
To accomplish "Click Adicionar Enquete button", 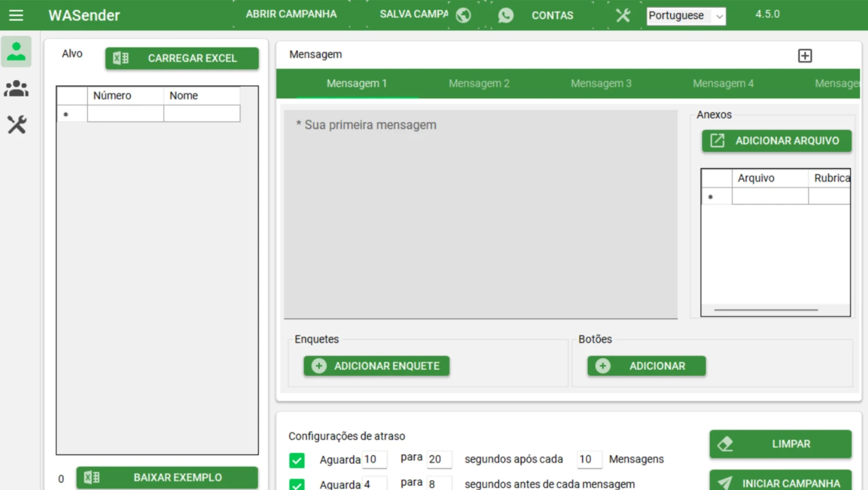I will pyautogui.click(x=376, y=366).
